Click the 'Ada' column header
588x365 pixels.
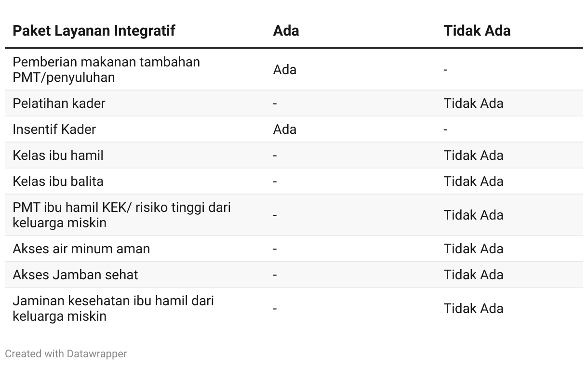pos(286,31)
